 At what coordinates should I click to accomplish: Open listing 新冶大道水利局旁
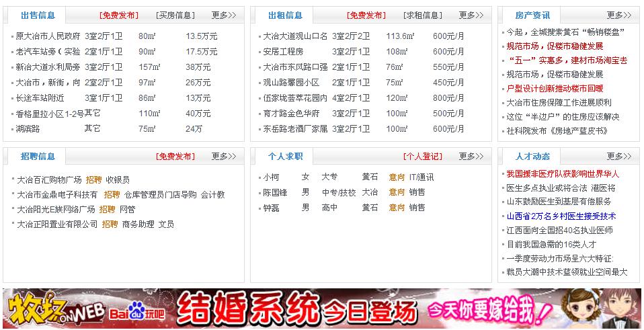(48, 67)
